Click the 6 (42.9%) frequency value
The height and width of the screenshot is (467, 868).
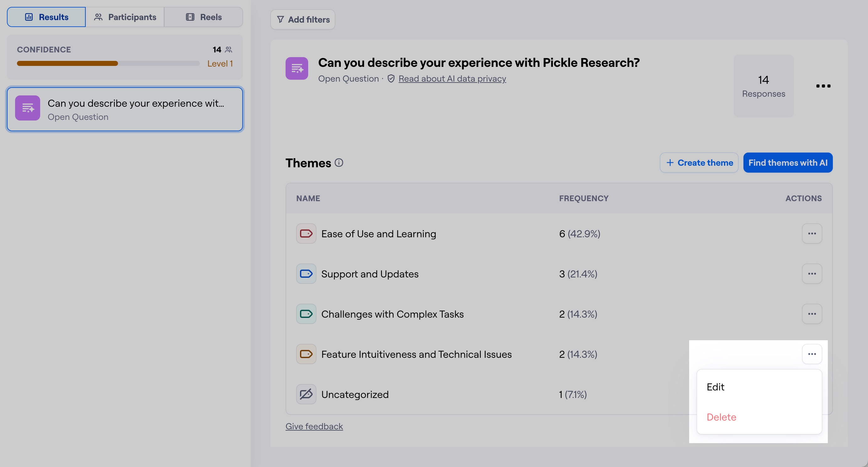pyautogui.click(x=580, y=233)
